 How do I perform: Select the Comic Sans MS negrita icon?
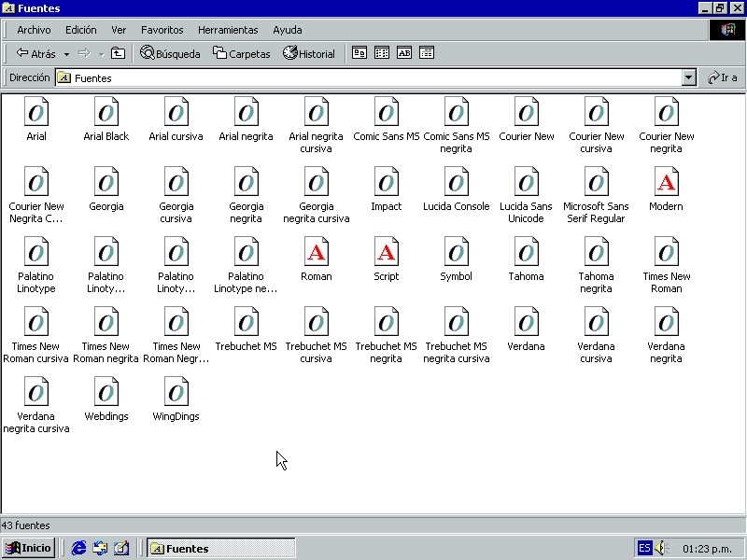click(x=457, y=111)
